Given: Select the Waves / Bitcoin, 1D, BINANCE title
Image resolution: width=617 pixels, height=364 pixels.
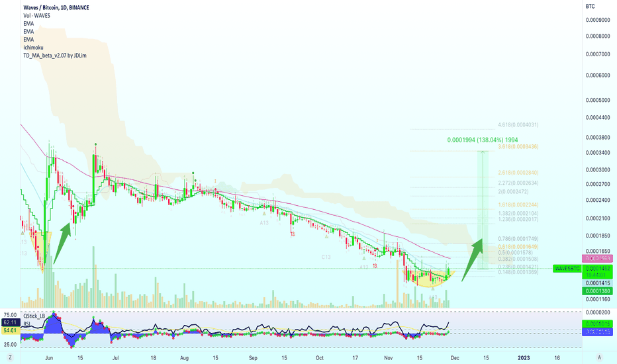Looking at the screenshot, I should pyautogui.click(x=56, y=7).
